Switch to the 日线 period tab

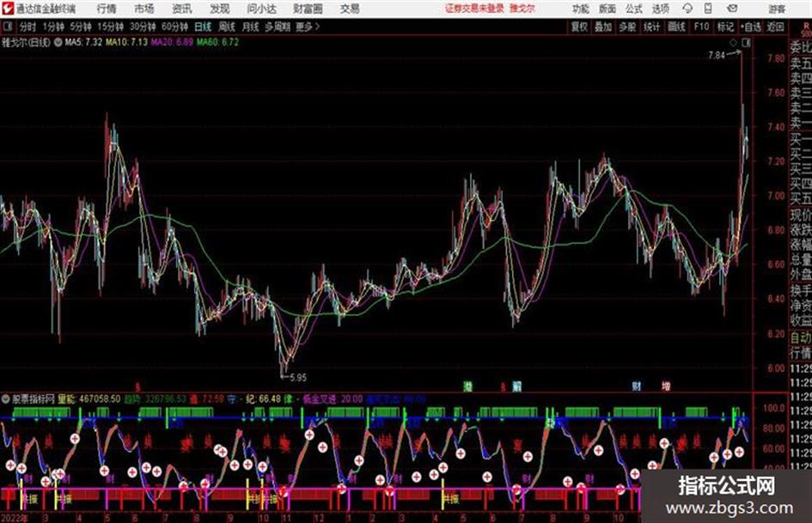(x=203, y=27)
